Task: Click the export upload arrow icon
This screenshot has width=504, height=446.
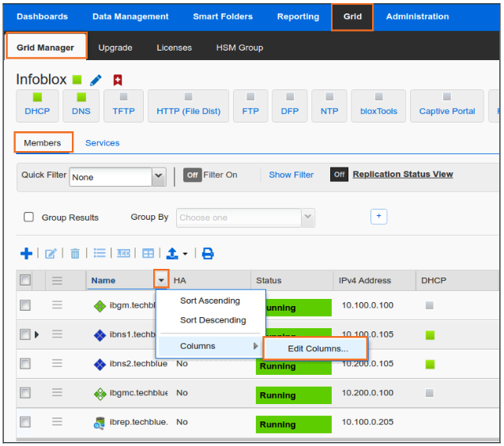Action: pos(172,254)
